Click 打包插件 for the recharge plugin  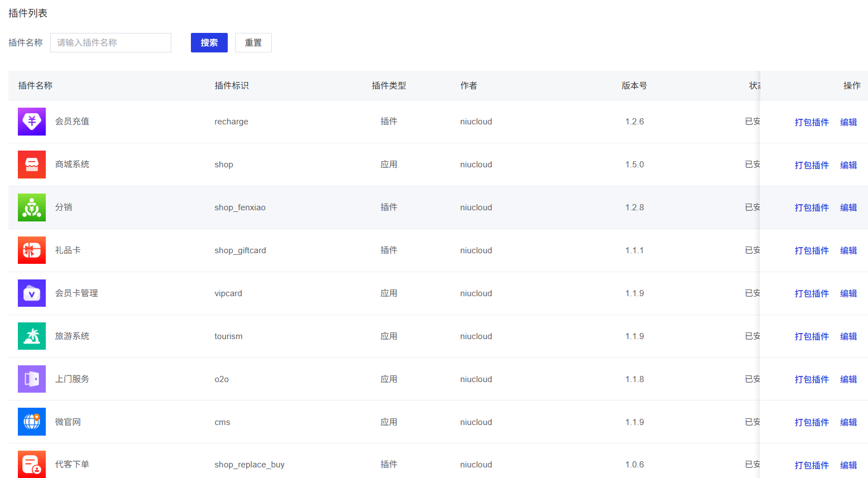pyautogui.click(x=812, y=122)
